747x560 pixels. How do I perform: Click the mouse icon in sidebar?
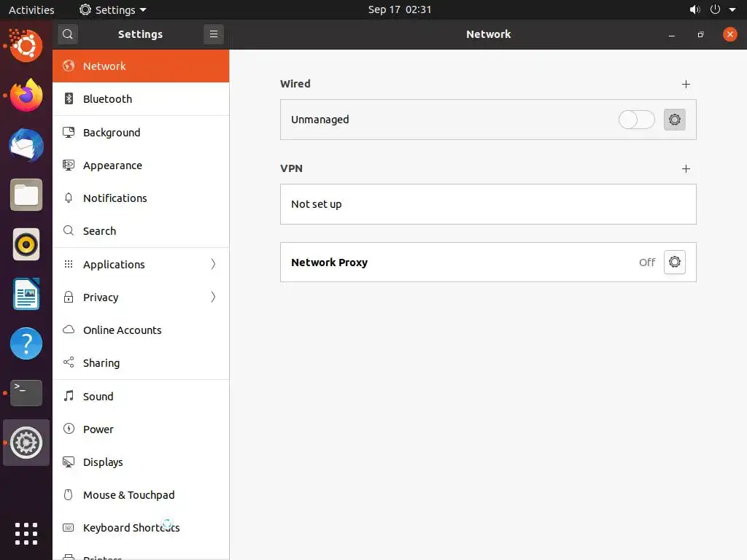pyautogui.click(x=69, y=495)
